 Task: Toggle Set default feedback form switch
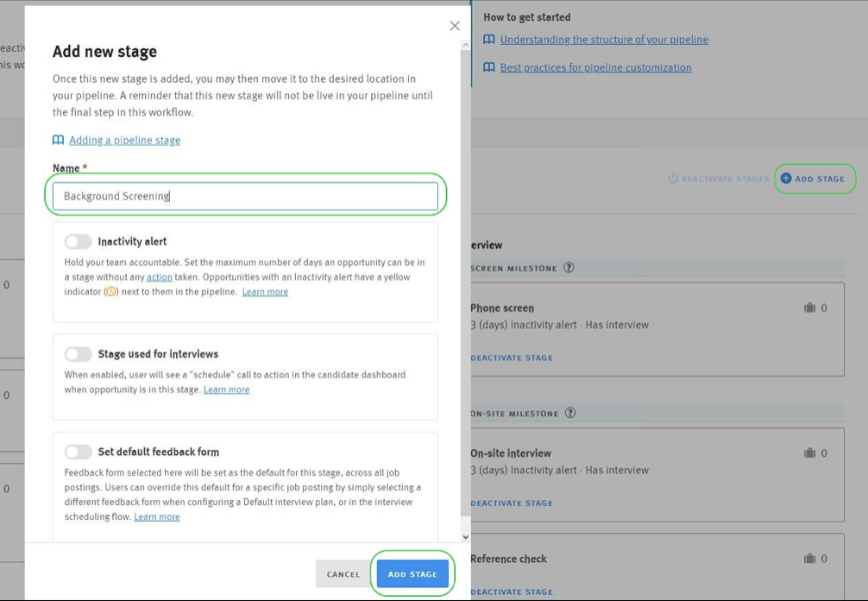coord(78,452)
